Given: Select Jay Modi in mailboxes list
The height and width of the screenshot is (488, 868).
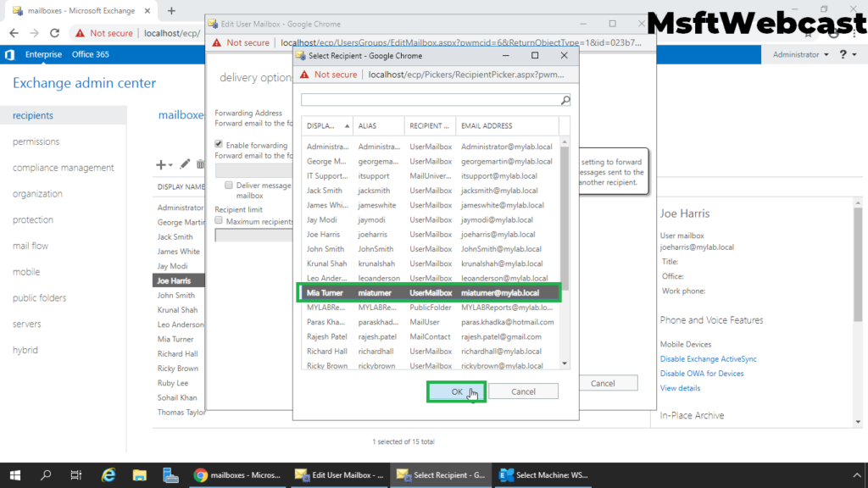Looking at the screenshot, I should tap(172, 266).
